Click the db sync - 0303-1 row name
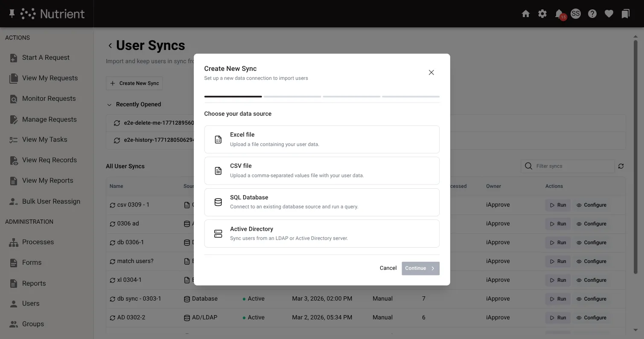The image size is (644, 339). point(139,299)
